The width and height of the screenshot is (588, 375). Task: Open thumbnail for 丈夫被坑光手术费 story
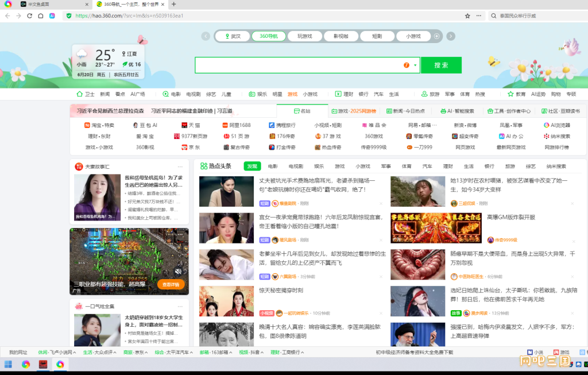226,191
